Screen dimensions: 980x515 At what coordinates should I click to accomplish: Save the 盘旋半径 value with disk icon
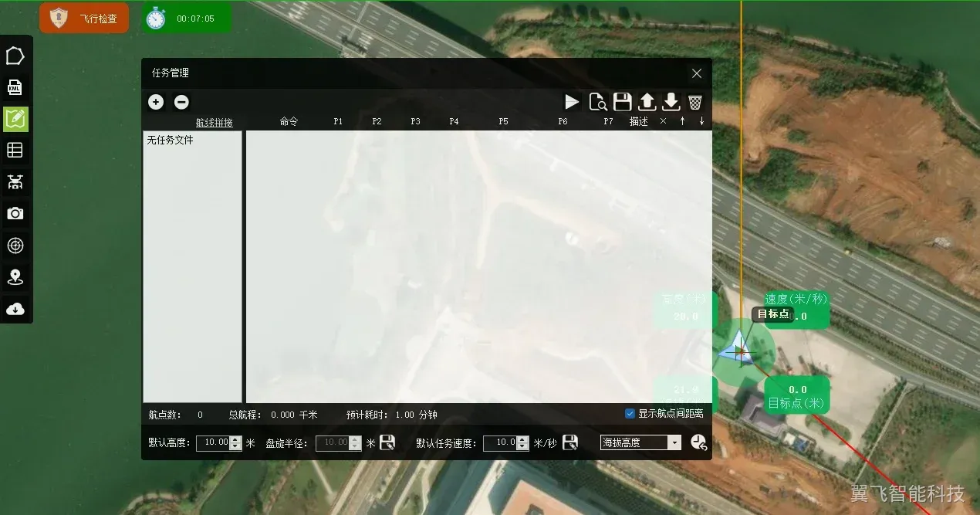pyautogui.click(x=387, y=442)
